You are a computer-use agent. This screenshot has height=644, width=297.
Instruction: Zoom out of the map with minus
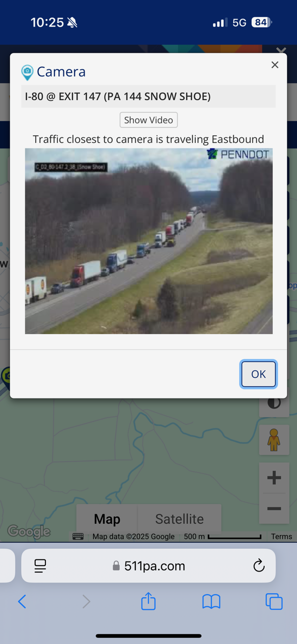pyautogui.click(x=274, y=509)
